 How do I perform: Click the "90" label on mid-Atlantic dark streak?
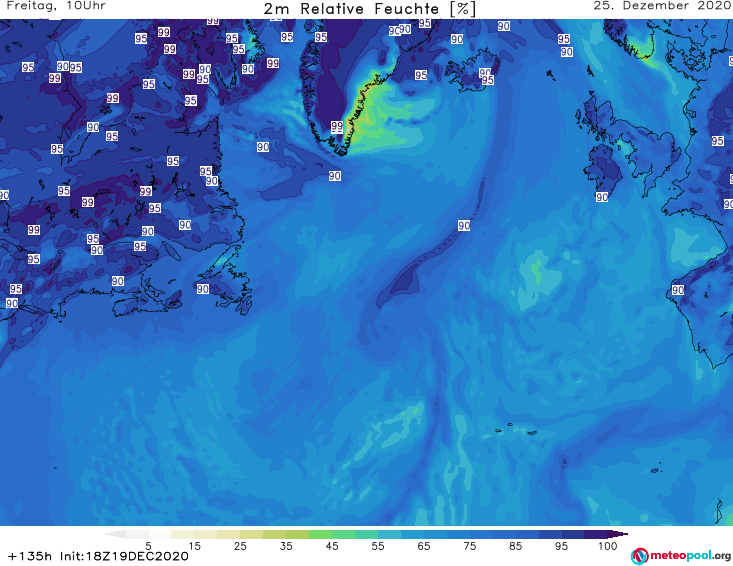(x=464, y=226)
